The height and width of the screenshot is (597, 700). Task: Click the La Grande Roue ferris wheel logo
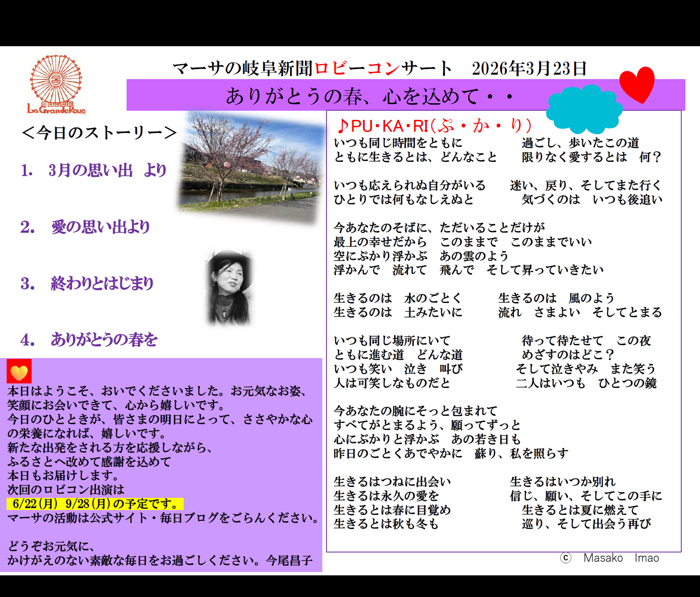coord(56,85)
